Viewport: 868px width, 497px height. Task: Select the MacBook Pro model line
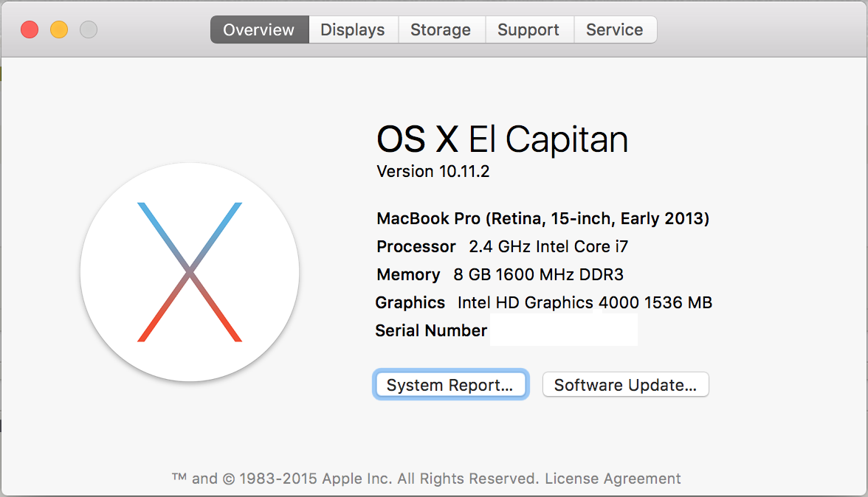(542, 218)
